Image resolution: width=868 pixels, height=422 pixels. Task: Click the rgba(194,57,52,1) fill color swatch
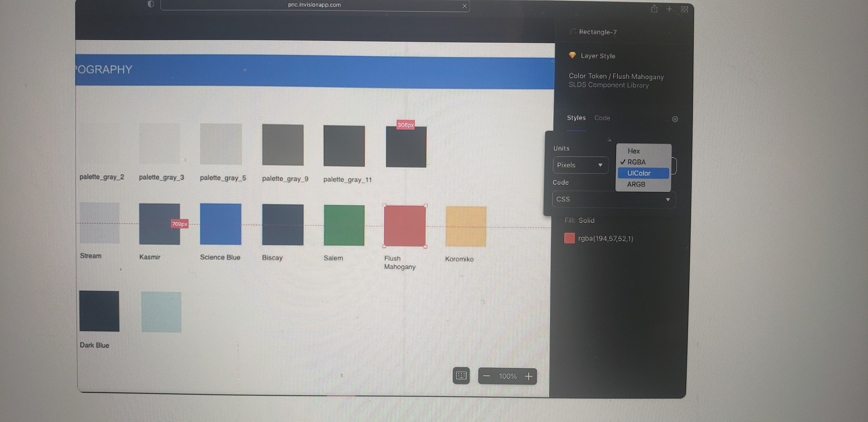pyautogui.click(x=569, y=238)
